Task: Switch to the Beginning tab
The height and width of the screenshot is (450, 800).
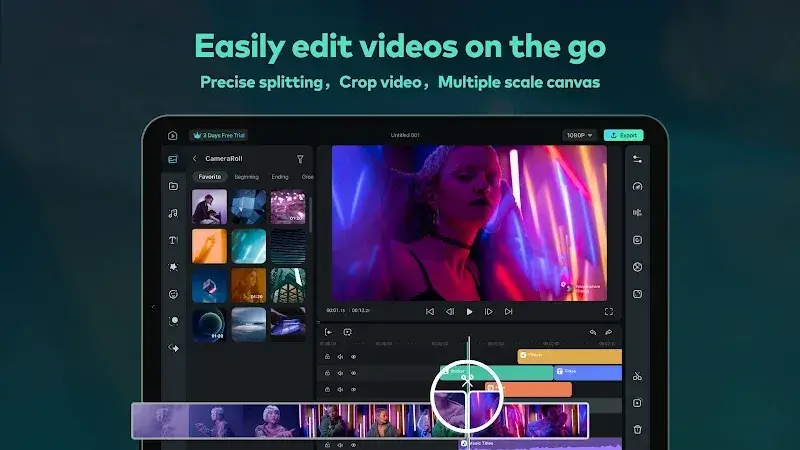Action: point(246,177)
